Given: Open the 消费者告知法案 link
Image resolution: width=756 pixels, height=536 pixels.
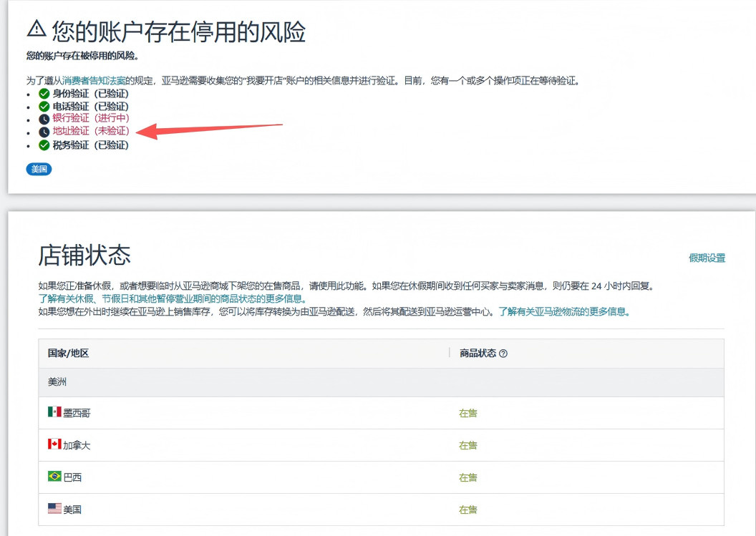Looking at the screenshot, I should coord(94,81).
